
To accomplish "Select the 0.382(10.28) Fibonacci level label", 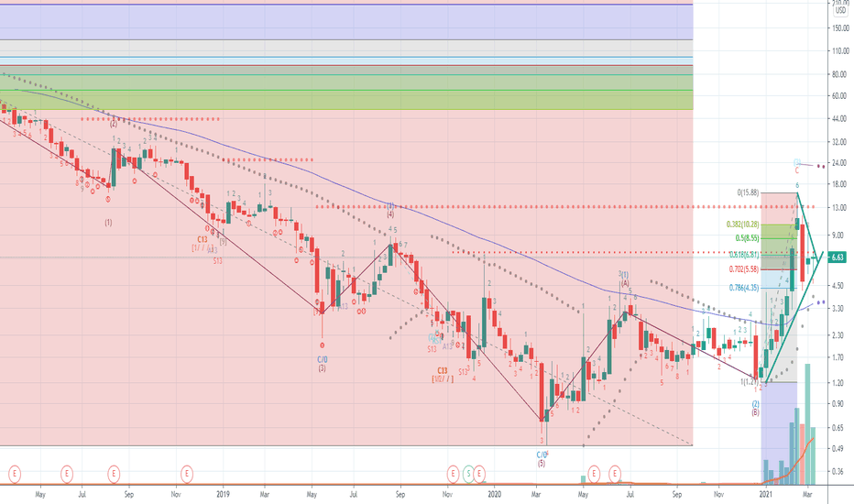I will [743, 225].
